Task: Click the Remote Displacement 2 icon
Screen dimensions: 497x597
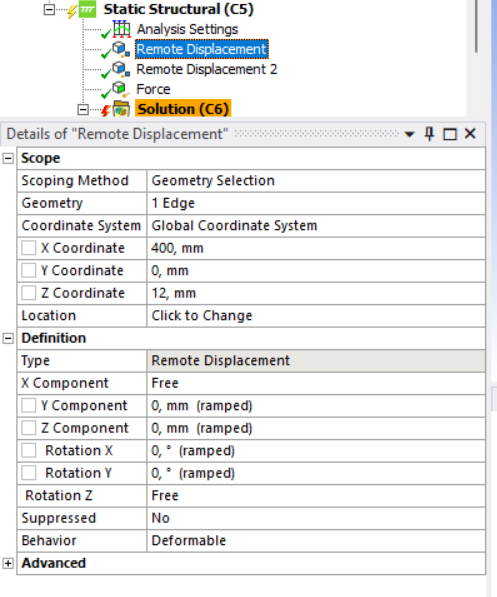Action: coord(121,69)
